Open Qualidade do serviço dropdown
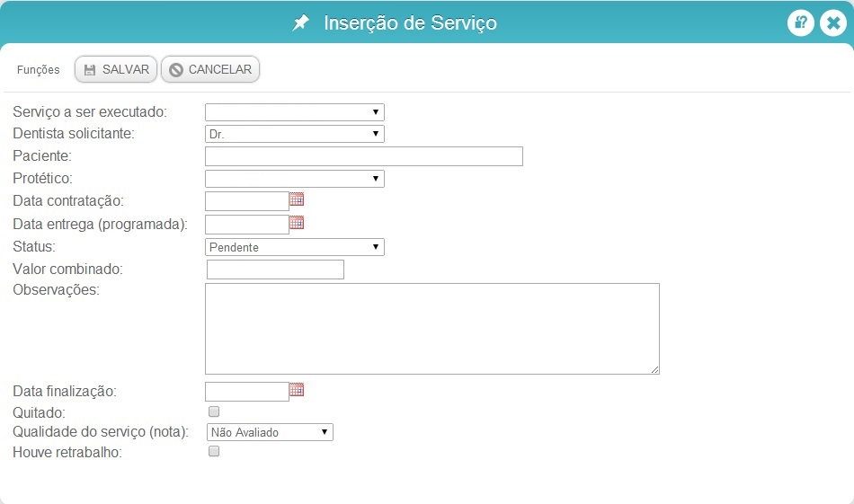 [271, 432]
